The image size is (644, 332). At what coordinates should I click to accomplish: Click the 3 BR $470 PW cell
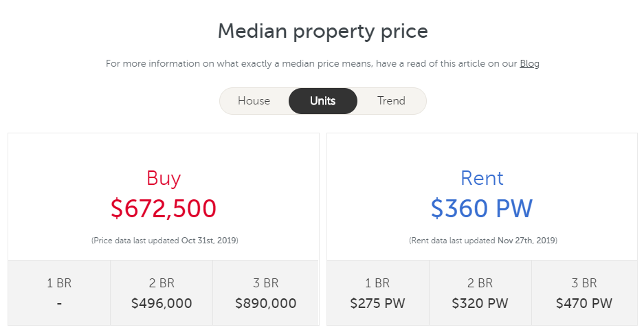[584, 293]
